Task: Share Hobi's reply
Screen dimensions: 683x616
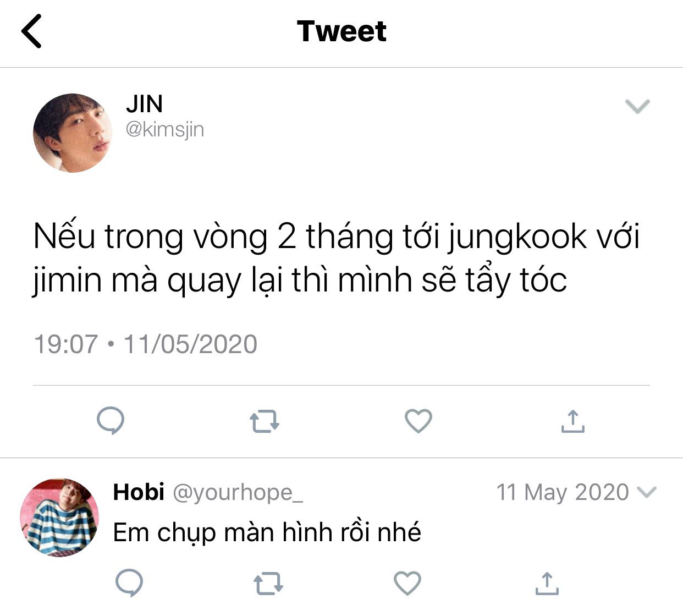Action: tap(547, 583)
